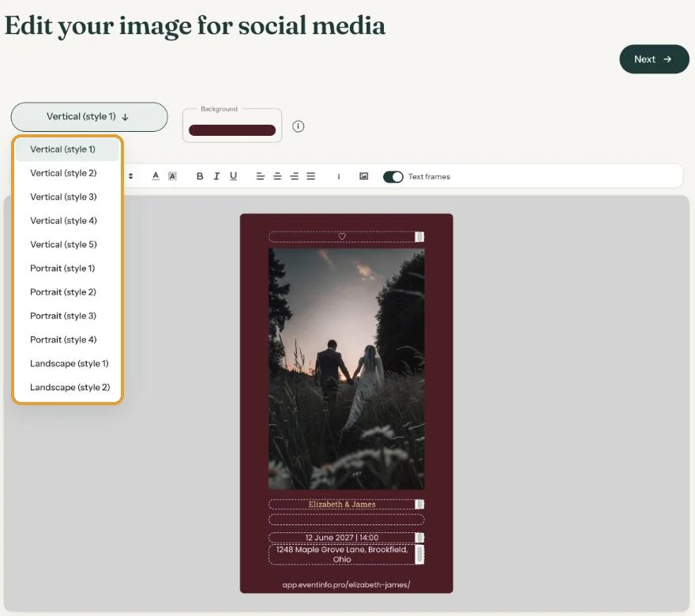
Task: Choose Landscape (style 1) layout
Action: pyautogui.click(x=67, y=363)
